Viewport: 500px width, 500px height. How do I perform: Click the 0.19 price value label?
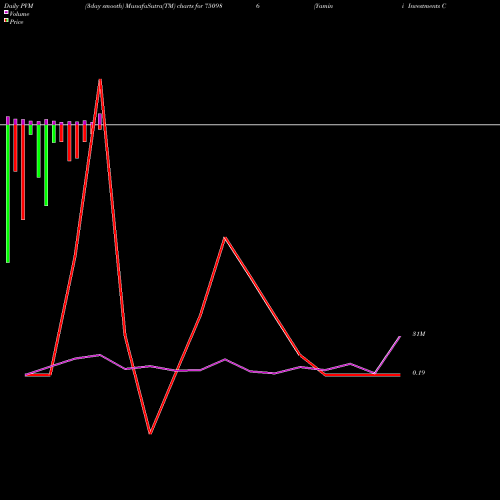coord(419,373)
